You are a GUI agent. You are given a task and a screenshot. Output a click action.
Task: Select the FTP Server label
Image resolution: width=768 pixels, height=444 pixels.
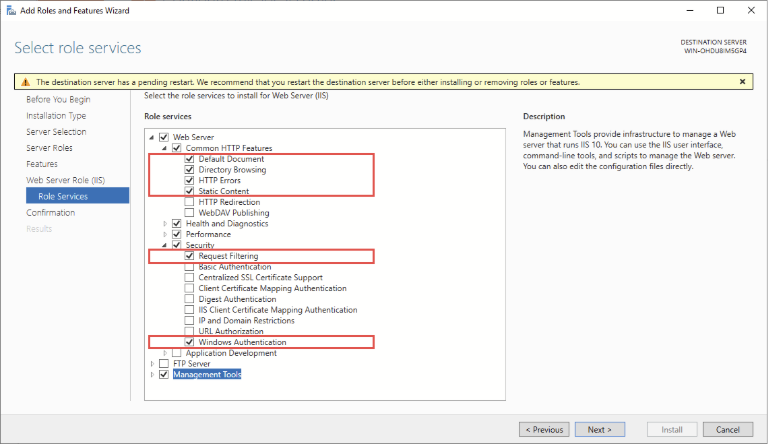192,364
